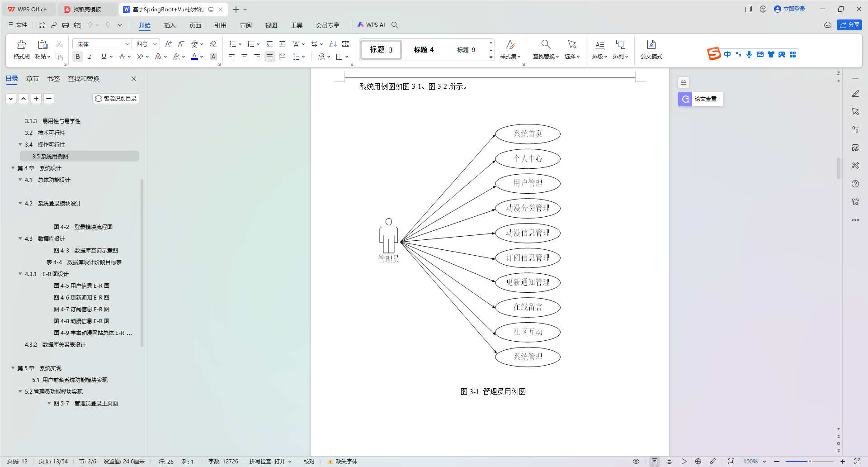Align paragraph left

pos(231,57)
